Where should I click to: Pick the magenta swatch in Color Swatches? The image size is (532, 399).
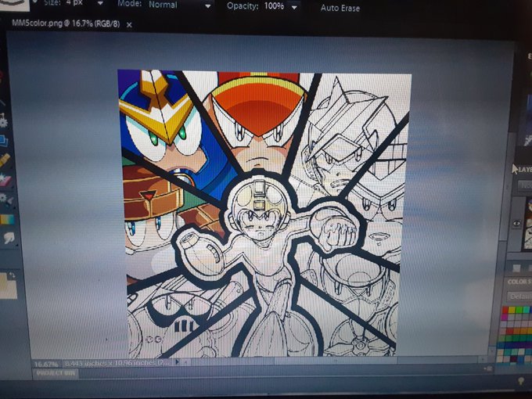pos(505,317)
